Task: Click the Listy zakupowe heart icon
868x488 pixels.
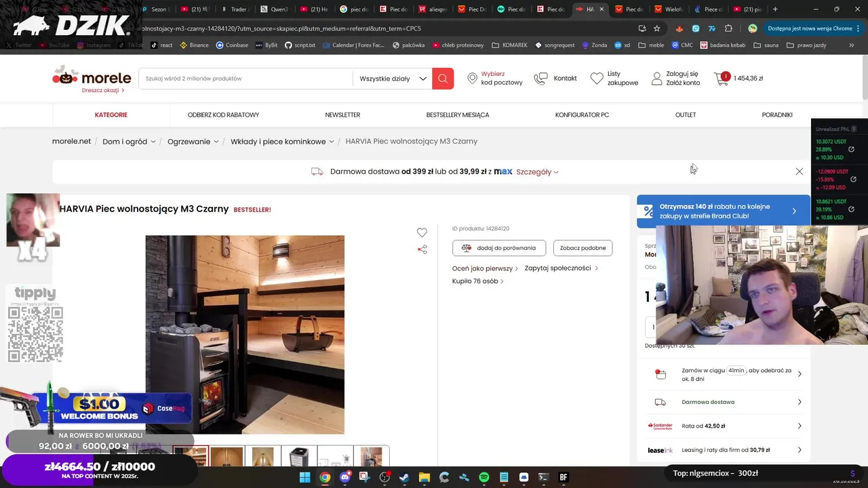Action: click(x=597, y=79)
